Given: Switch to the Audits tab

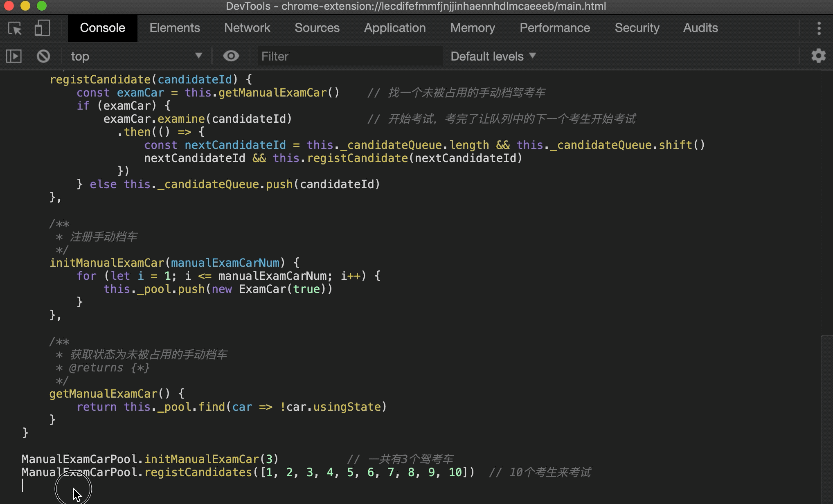Looking at the screenshot, I should [x=700, y=28].
